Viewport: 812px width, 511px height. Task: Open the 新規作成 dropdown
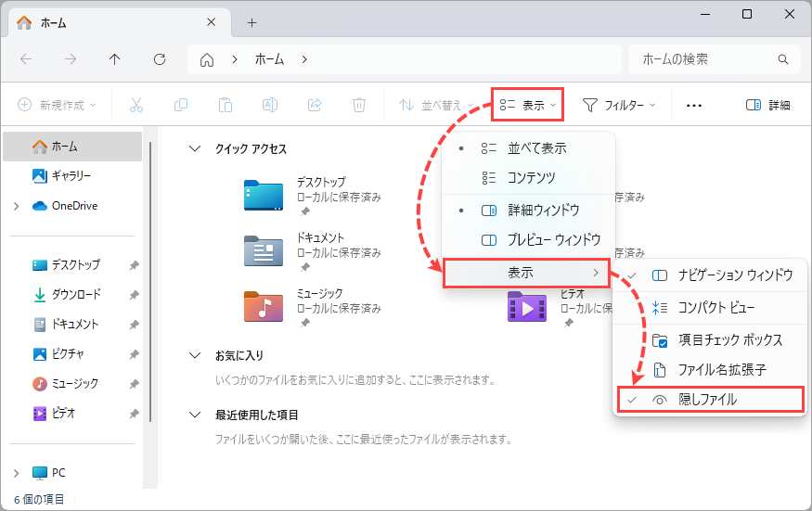57,105
